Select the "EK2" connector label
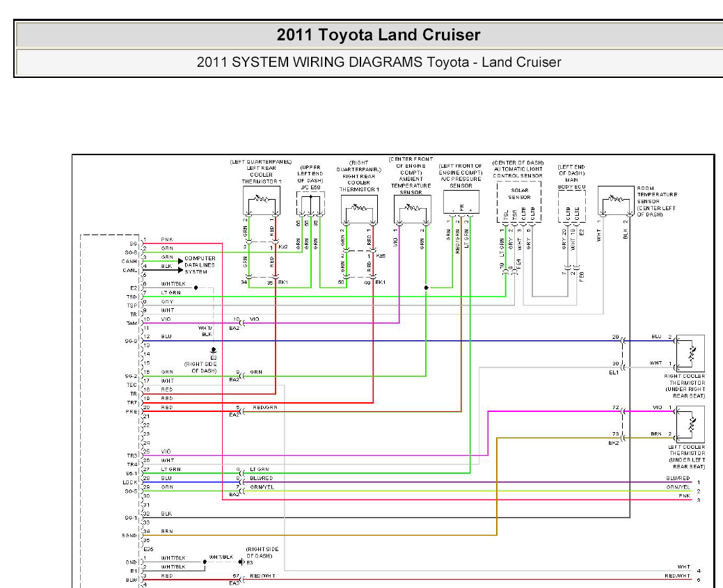This screenshot has width=723, height=588. pos(614,443)
